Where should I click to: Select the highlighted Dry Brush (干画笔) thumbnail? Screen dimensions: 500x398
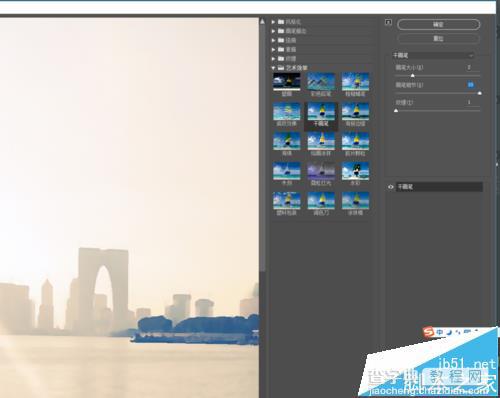[x=321, y=111]
